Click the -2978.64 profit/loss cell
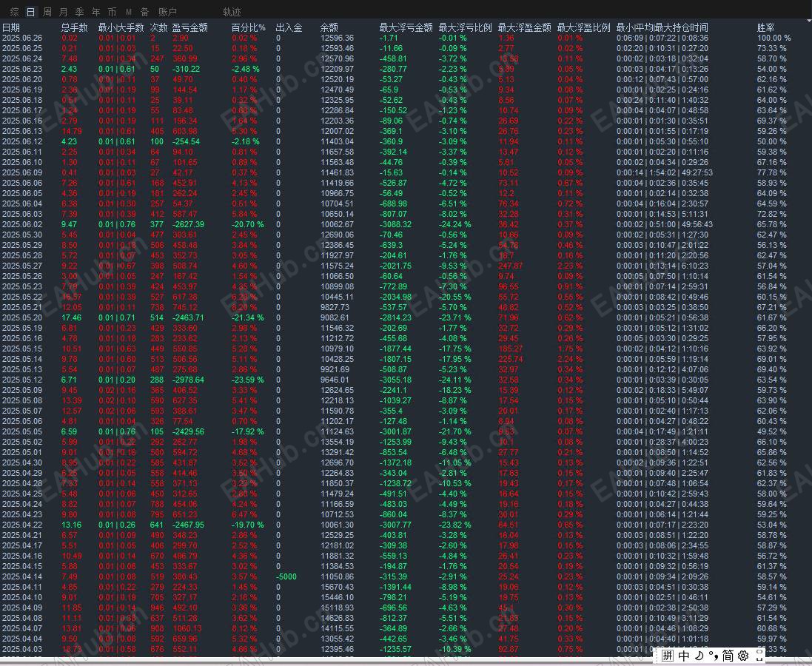 (188, 380)
